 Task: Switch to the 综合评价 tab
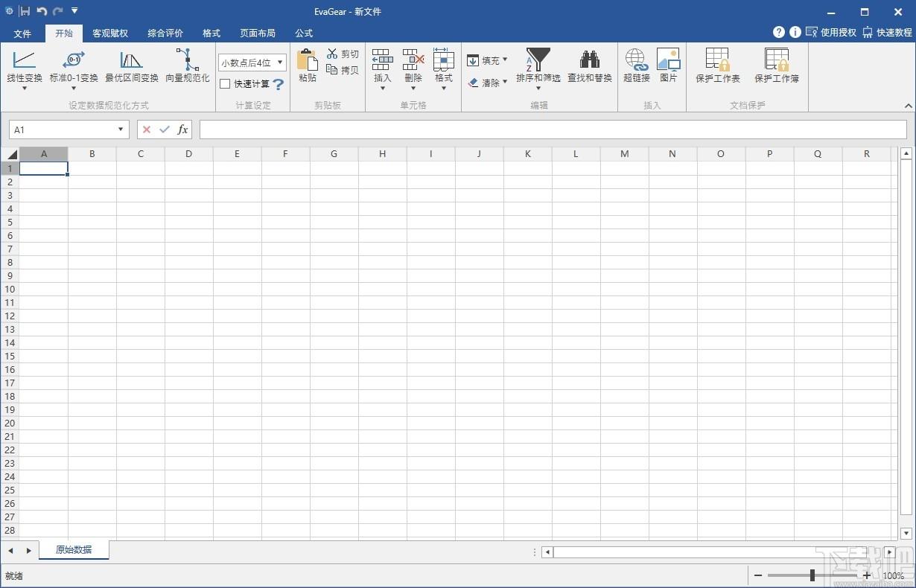pyautogui.click(x=165, y=33)
